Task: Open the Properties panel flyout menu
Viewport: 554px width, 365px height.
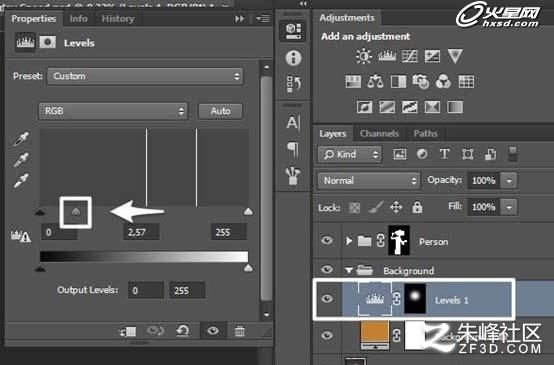Action: pyautogui.click(x=263, y=18)
